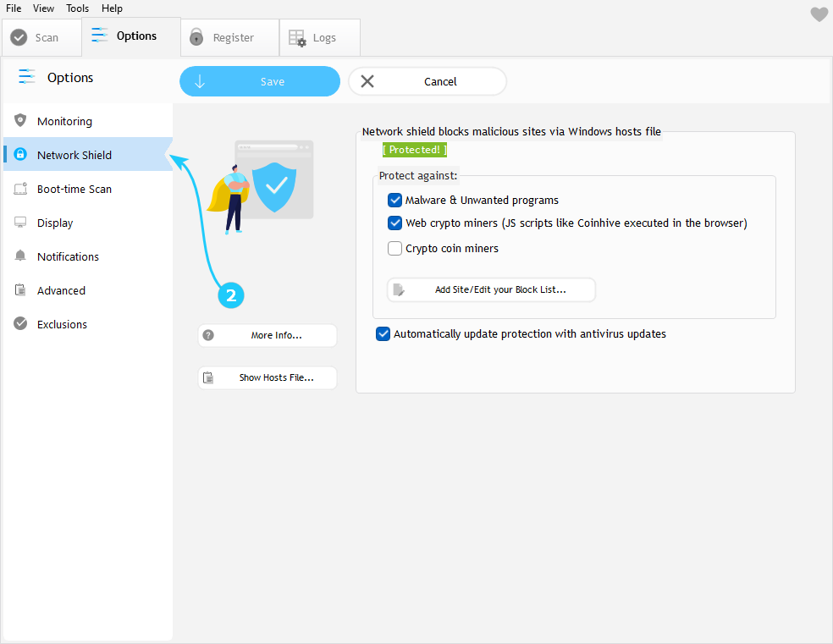Enable Crypto coin miners checkbox

[x=394, y=249]
